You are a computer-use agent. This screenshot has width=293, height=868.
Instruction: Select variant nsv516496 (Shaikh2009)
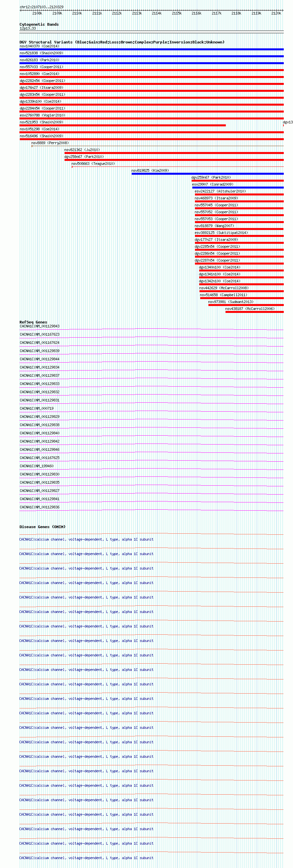[x=41, y=136]
